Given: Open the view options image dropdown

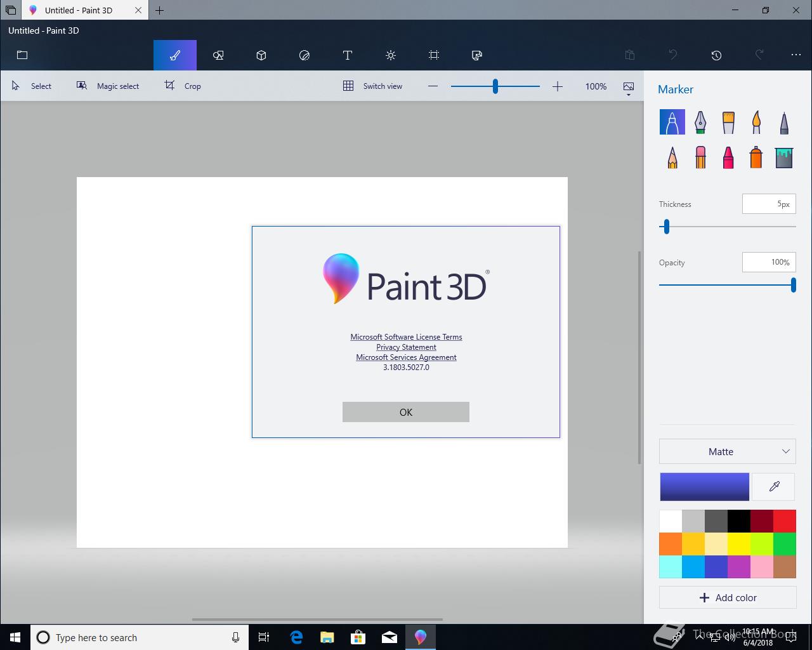Looking at the screenshot, I should (629, 88).
